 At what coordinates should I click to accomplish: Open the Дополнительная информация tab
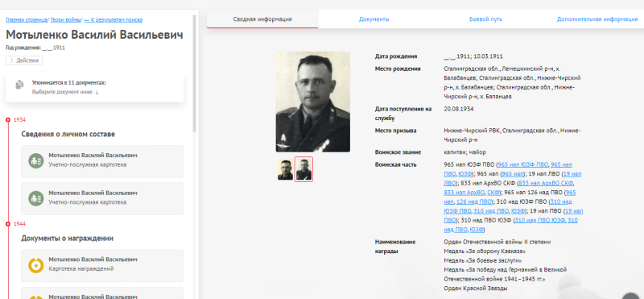(597, 19)
